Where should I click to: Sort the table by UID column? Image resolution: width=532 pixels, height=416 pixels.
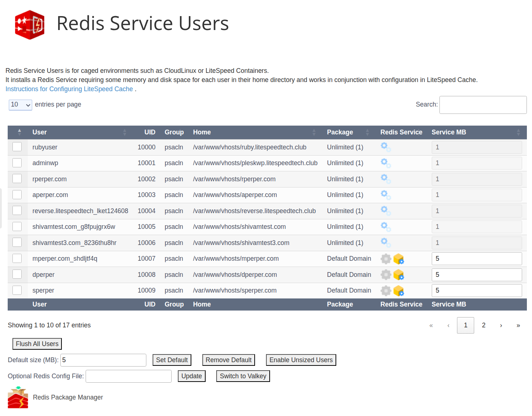pos(150,132)
